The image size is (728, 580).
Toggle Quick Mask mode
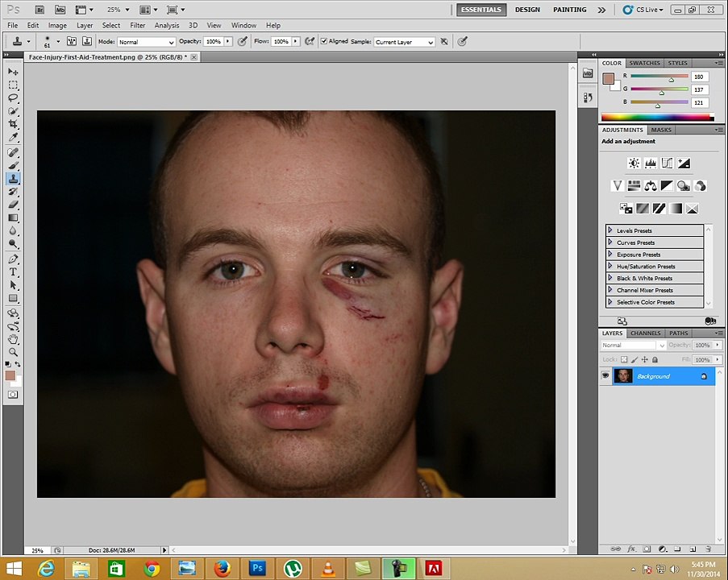pos(13,395)
